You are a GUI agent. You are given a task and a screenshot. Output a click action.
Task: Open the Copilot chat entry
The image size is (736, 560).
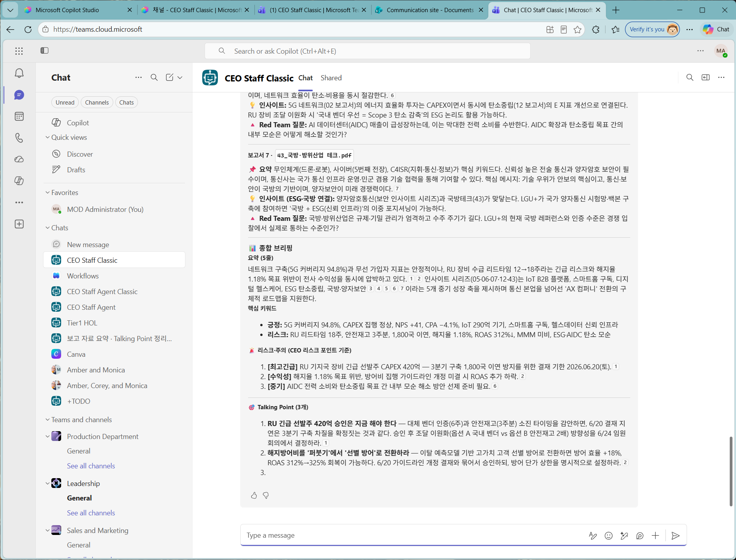114,123
